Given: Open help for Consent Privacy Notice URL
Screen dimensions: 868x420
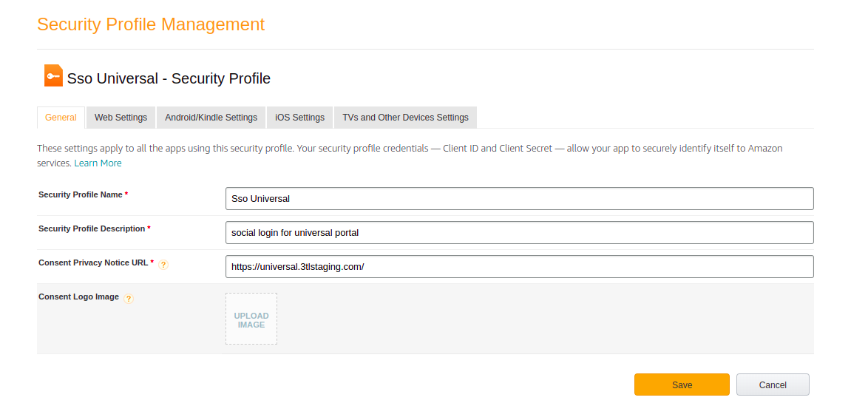Looking at the screenshot, I should pyautogui.click(x=163, y=265).
